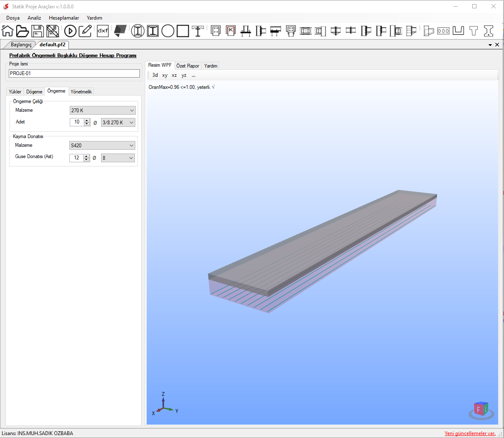
Task: Click the view orientation cube in the 3D view
Action: (481, 410)
